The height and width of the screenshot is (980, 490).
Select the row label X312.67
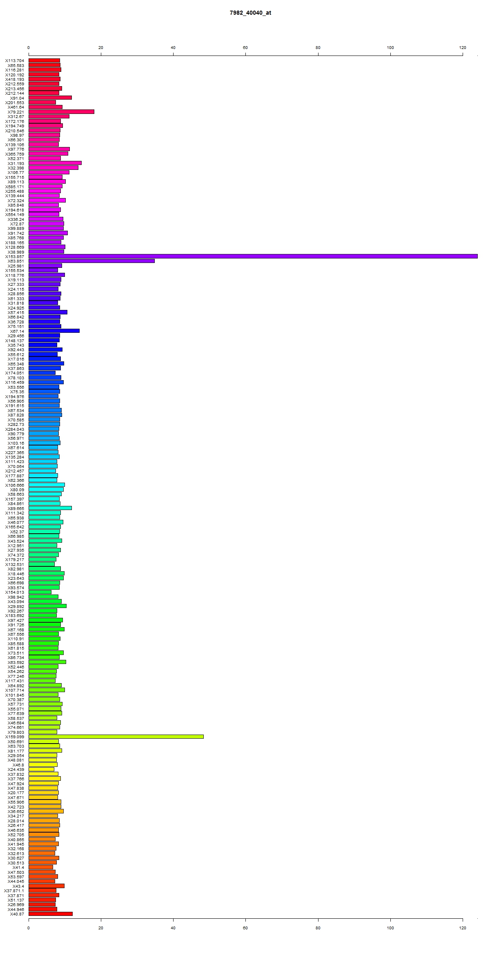[x=16, y=117]
